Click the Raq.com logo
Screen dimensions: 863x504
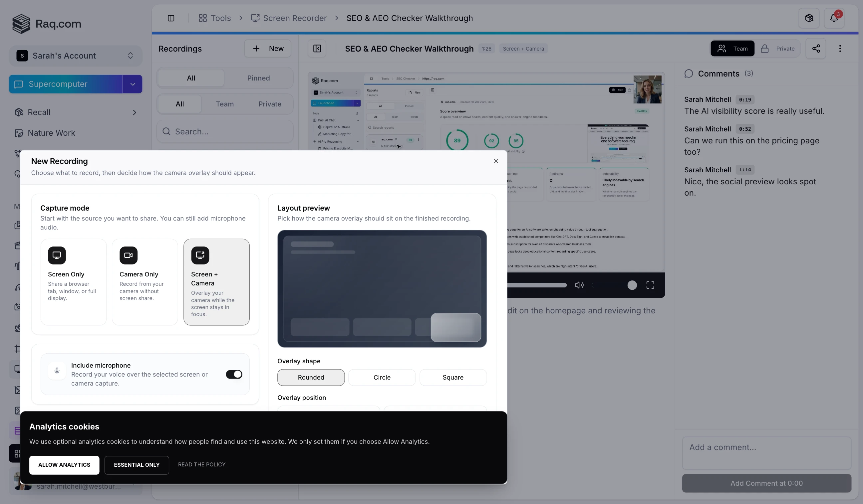[x=47, y=24]
